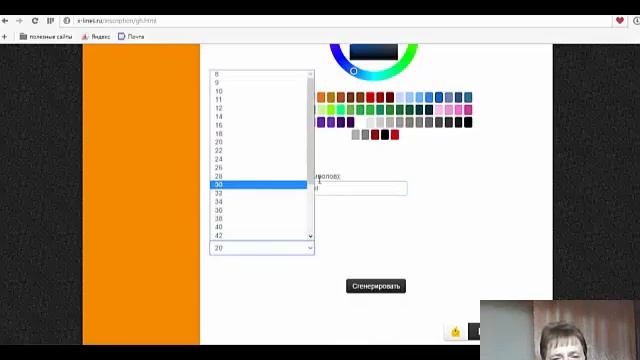Click the grey scrollbar thumb of the list
The width and height of the screenshot is (640, 360).
[x=311, y=131]
